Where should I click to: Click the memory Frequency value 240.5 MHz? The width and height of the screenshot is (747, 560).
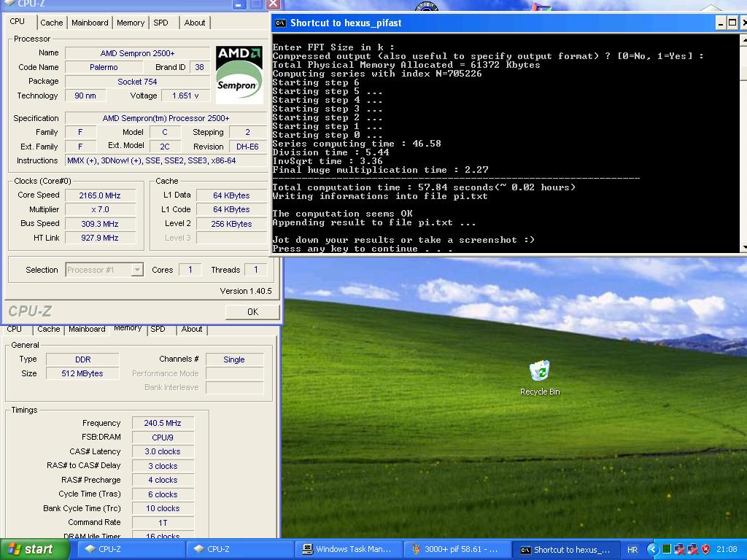163,423
